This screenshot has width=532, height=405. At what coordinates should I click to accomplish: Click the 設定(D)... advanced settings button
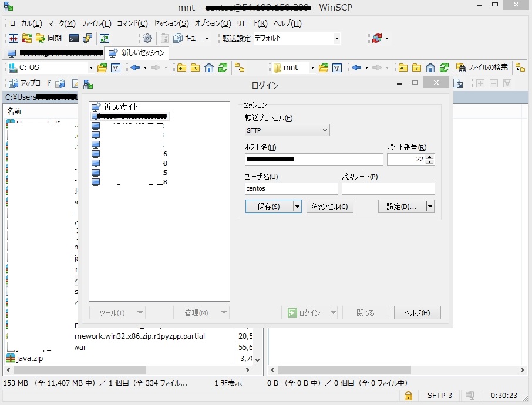(x=402, y=206)
